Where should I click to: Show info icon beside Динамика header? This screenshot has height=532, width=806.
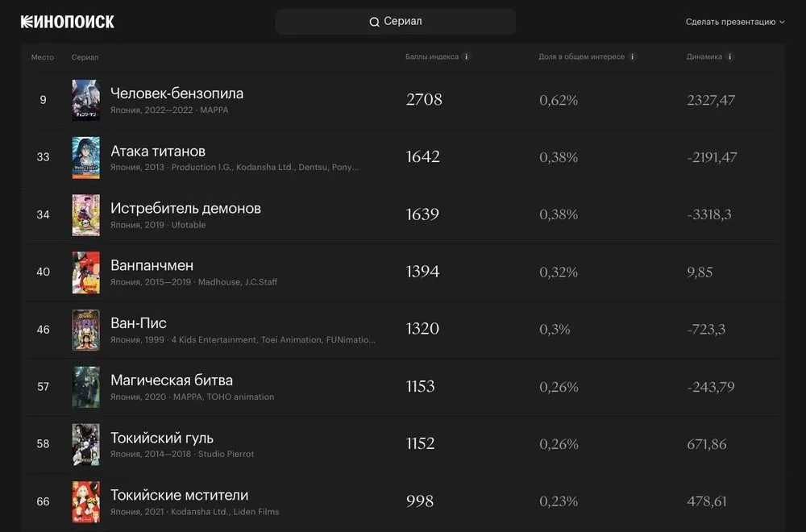729,56
